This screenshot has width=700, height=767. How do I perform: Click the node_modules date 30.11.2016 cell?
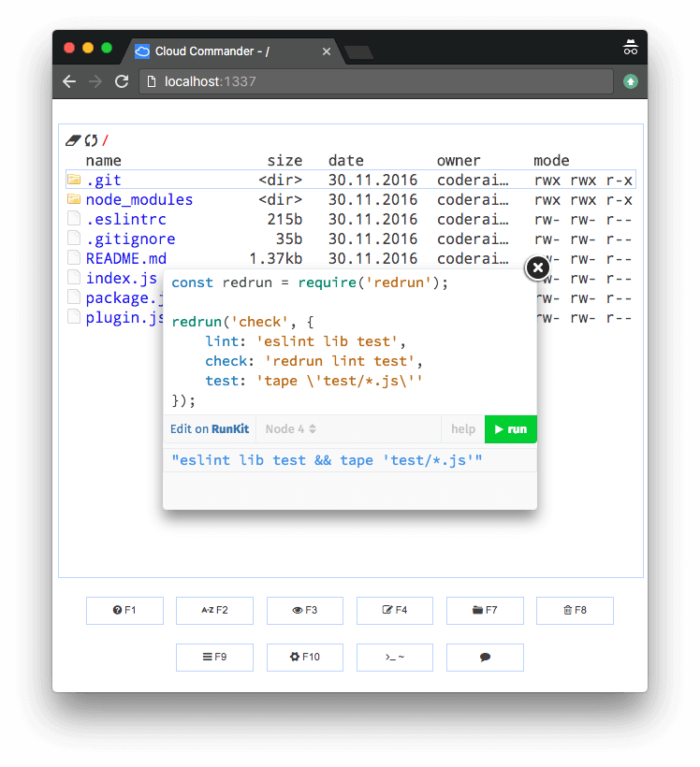(x=372, y=199)
